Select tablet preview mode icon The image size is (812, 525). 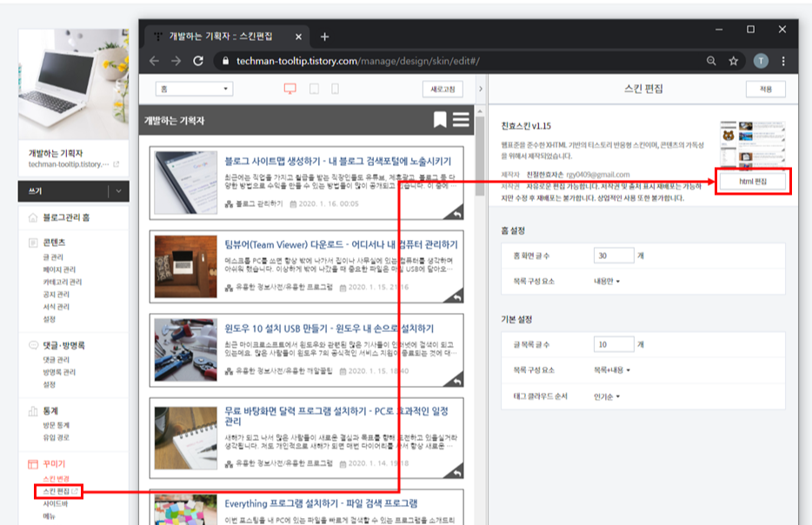pyautogui.click(x=315, y=89)
